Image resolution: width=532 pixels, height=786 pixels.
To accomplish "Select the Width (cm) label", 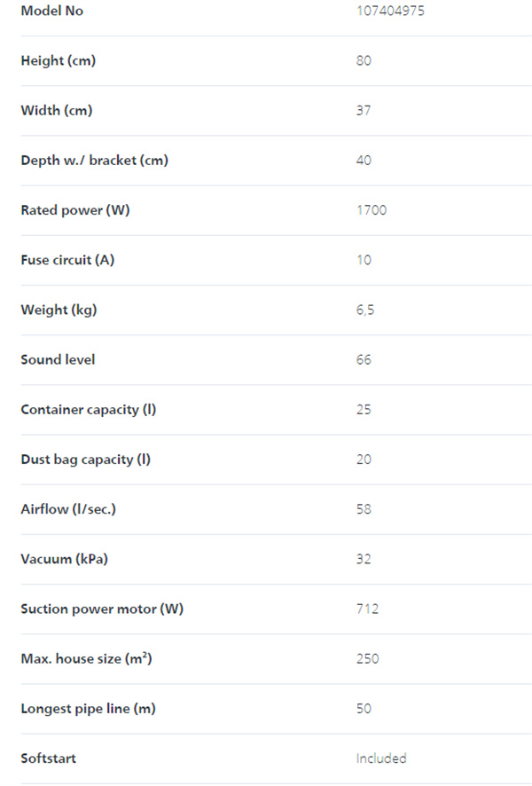I will click(x=57, y=110).
